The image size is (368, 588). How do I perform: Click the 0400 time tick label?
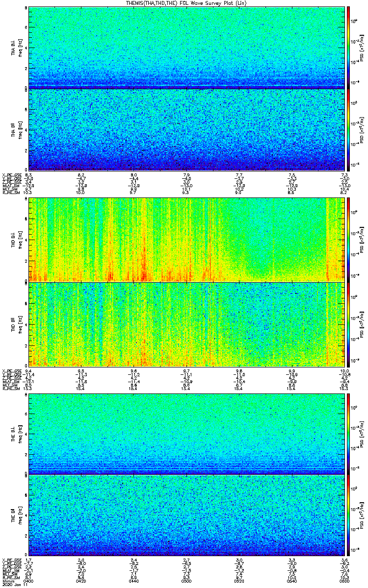click(x=28, y=582)
